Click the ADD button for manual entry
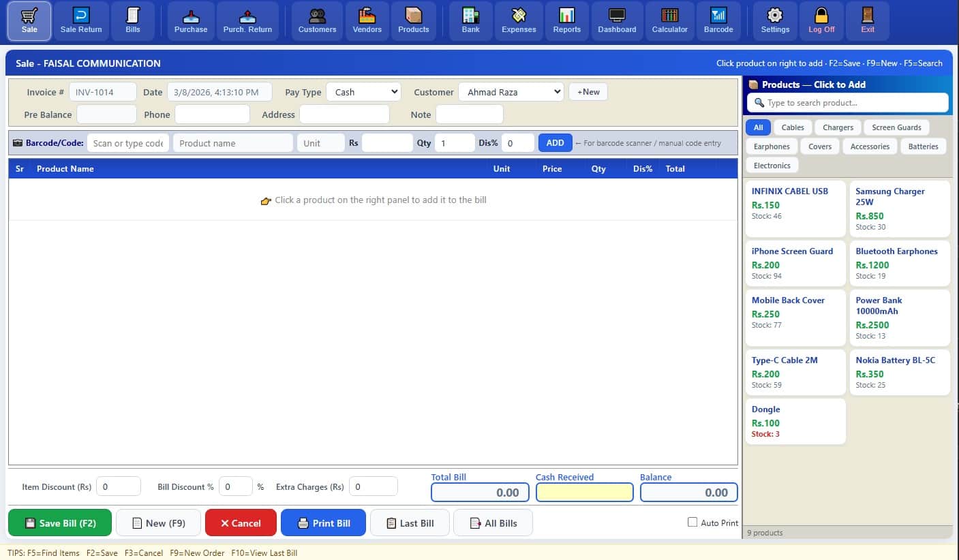This screenshot has height=560, width=959. (554, 142)
